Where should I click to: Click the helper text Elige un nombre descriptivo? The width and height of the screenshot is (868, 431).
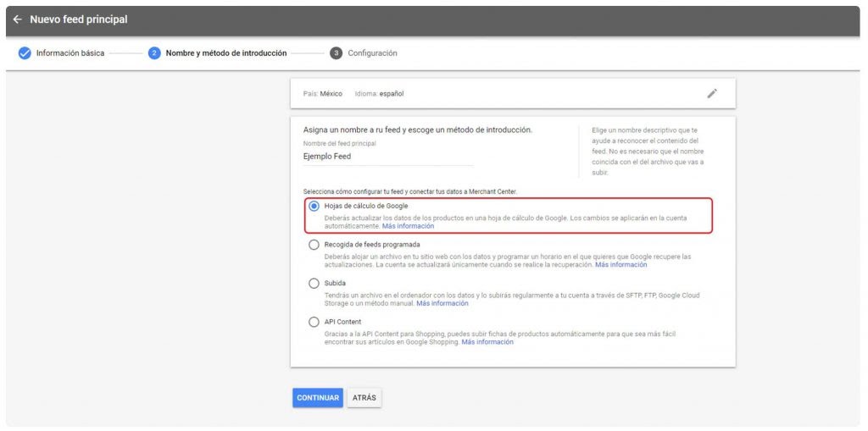648,152
